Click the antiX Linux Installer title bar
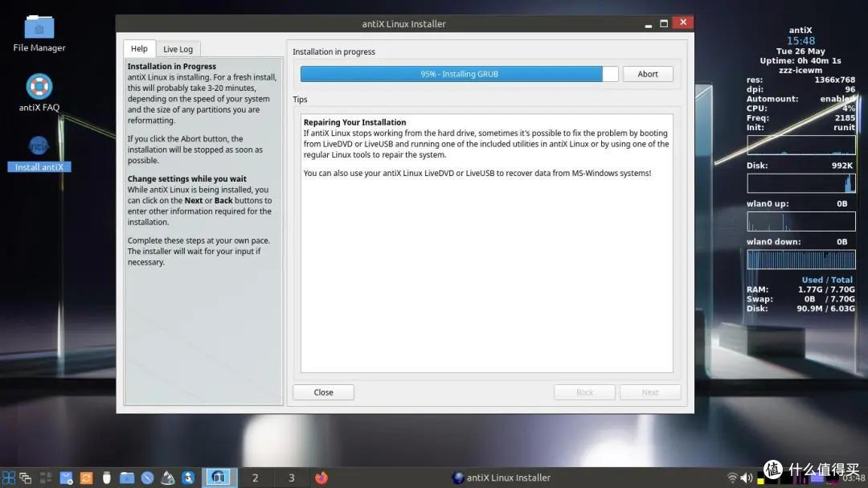 (403, 24)
